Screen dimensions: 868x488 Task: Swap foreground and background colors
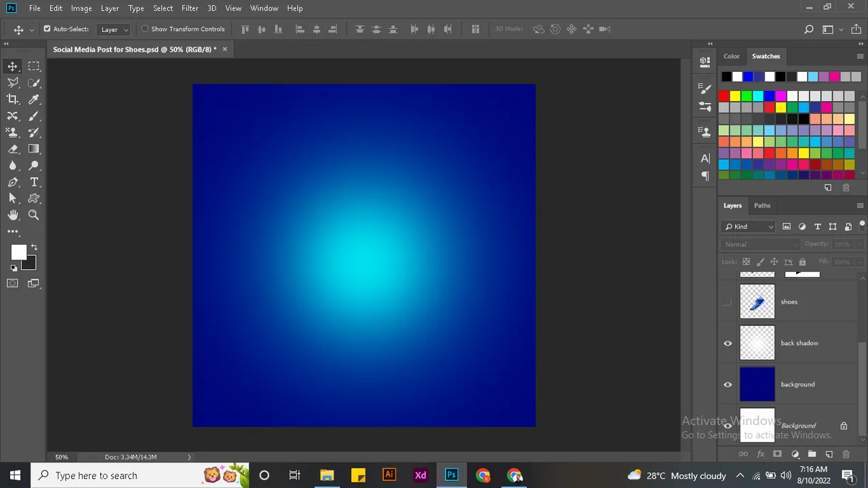(34, 248)
